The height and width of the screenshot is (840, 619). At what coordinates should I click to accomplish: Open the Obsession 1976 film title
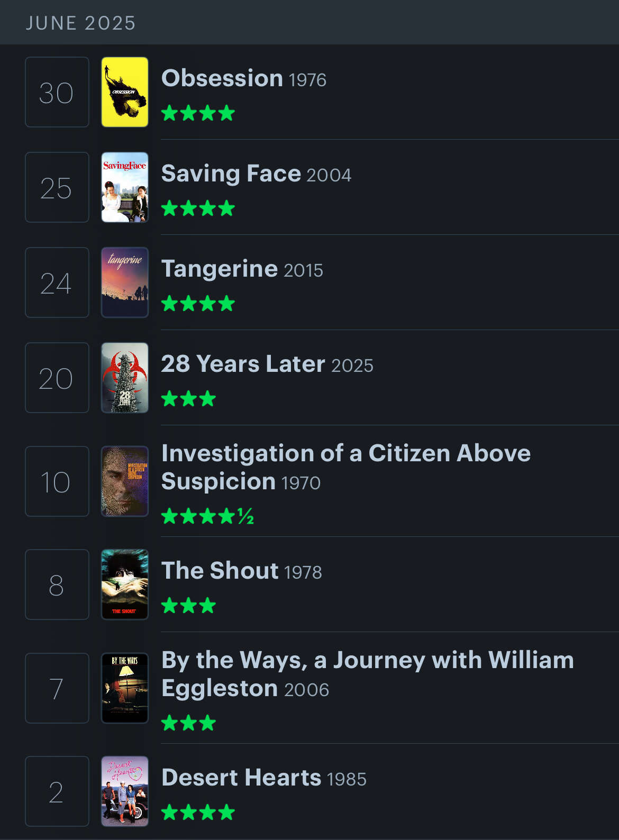(x=244, y=79)
